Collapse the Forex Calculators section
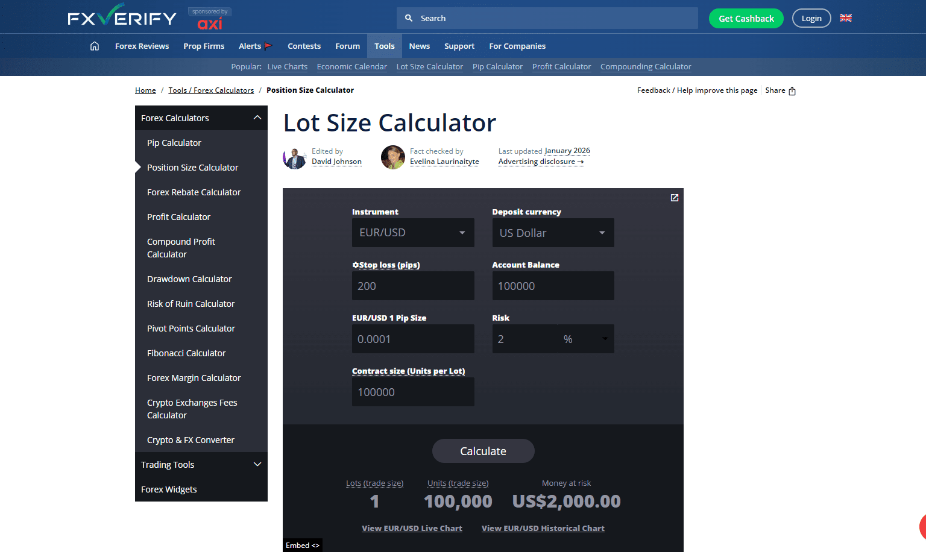 click(257, 118)
